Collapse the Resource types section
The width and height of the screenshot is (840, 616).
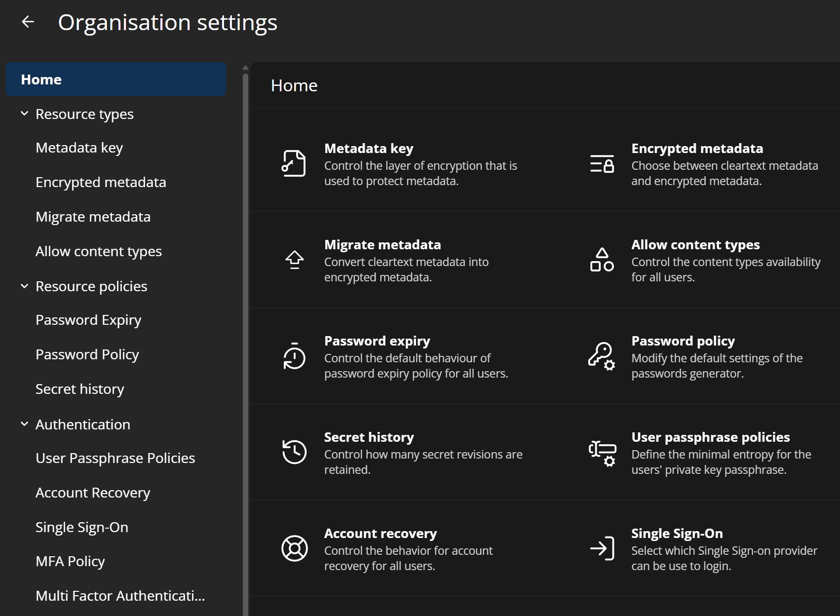point(24,113)
